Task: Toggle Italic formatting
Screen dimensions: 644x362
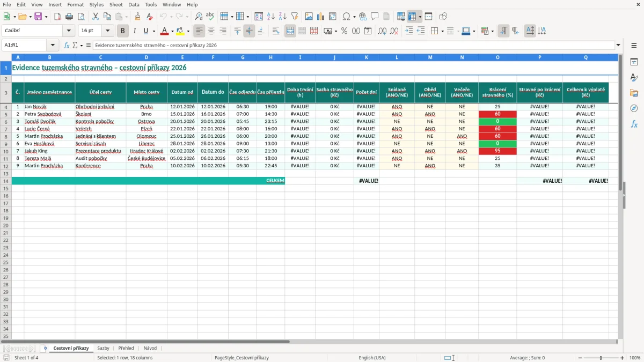Action: click(x=134, y=31)
